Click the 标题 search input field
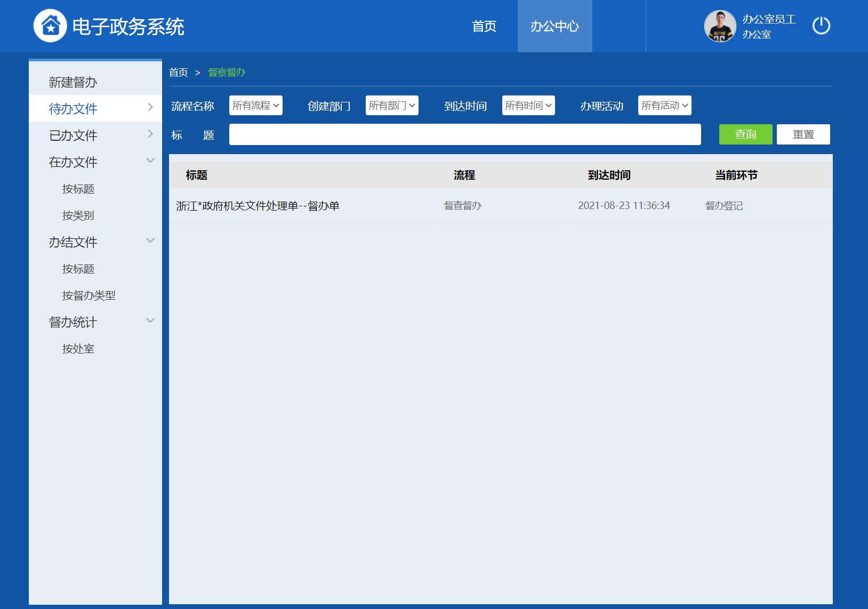 tap(464, 134)
